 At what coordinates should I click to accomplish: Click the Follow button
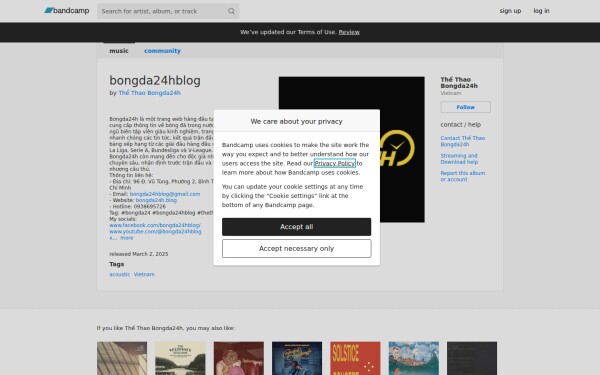pos(465,107)
